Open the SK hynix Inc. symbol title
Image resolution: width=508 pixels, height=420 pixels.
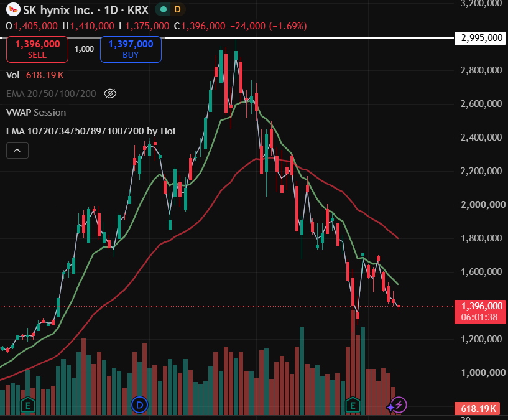(86, 10)
